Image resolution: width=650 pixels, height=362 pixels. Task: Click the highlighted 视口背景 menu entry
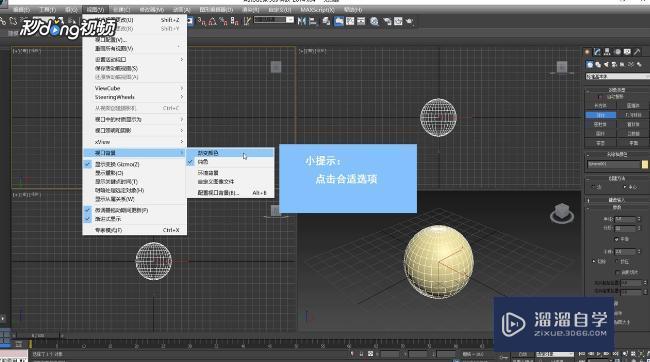point(134,153)
